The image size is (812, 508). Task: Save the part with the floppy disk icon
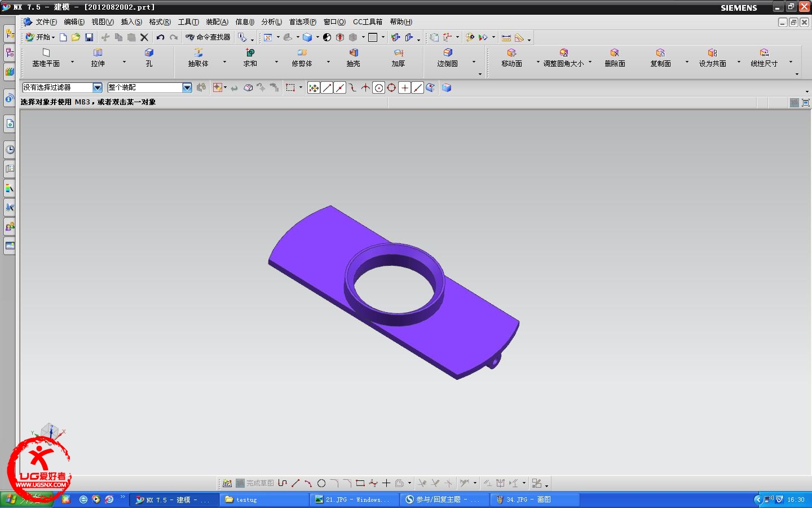click(89, 37)
